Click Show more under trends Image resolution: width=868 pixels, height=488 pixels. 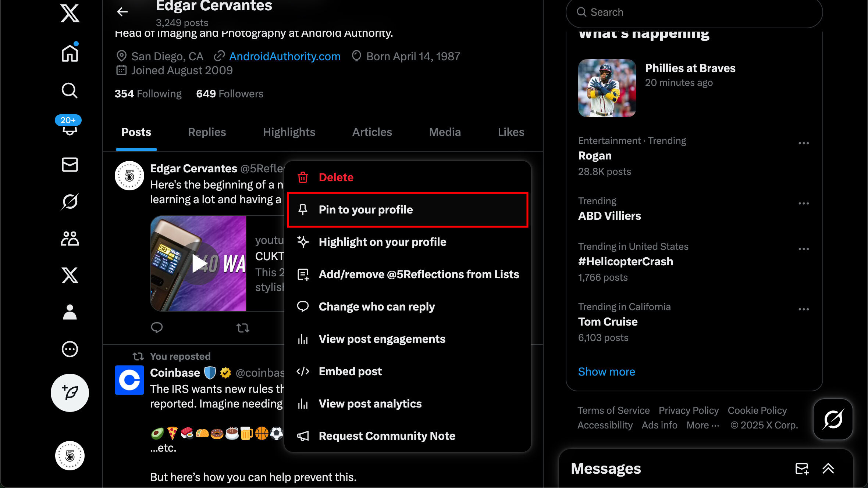pyautogui.click(x=606, y=372)
